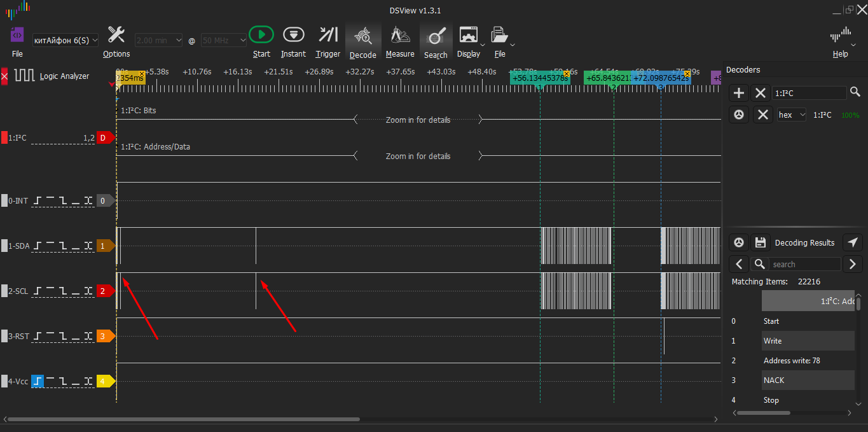This screenshot has width=868, height=432.
Task: Start capture with the Start button
Action: click(x=261, y=34)
